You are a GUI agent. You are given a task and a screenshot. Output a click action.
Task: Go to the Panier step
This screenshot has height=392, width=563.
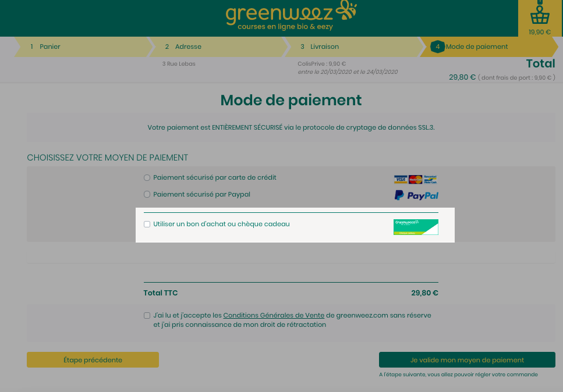tap(83, 47)
